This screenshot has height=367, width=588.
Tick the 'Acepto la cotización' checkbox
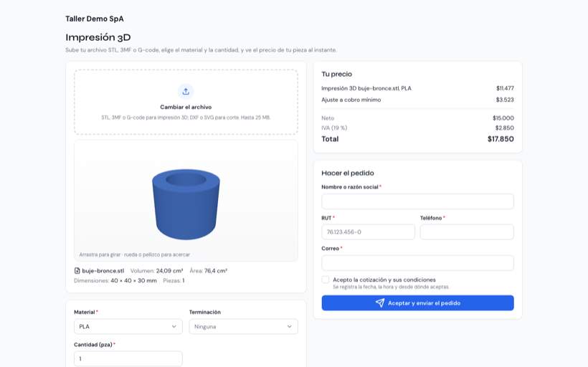[x=326, y=280]
